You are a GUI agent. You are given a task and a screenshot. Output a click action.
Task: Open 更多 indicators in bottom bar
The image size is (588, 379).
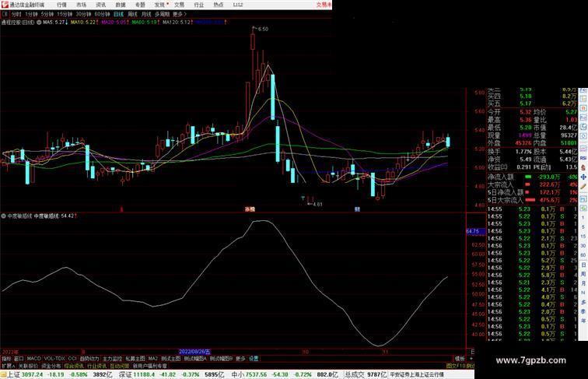241,359
